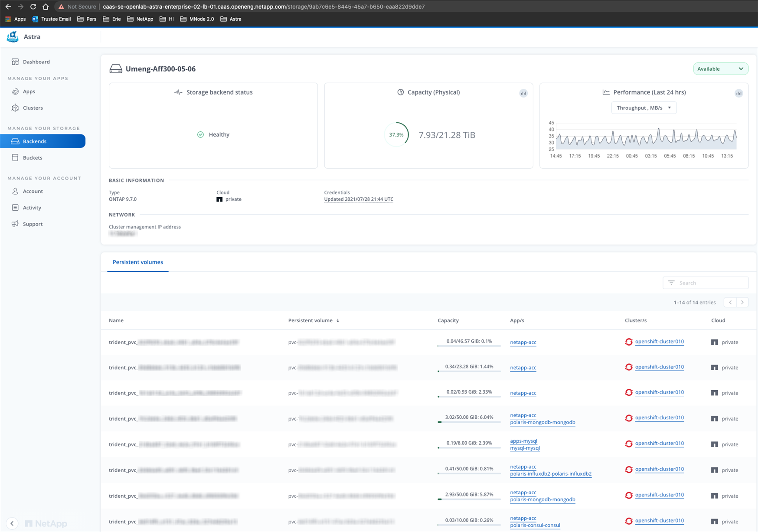Screen dimensions: 758x532
Task: Open the apps-mysql app link
Action: 523,441
